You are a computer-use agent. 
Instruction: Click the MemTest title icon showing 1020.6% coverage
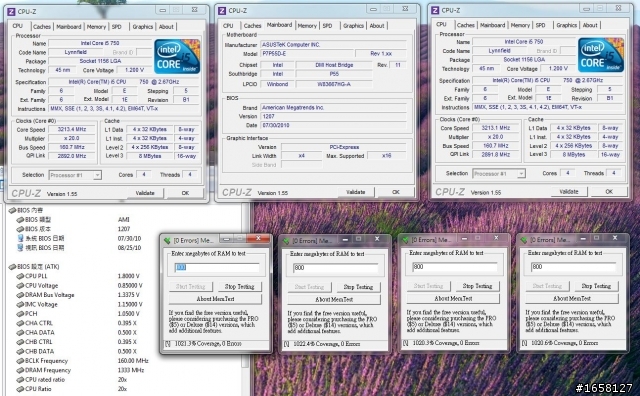point(524,240)
